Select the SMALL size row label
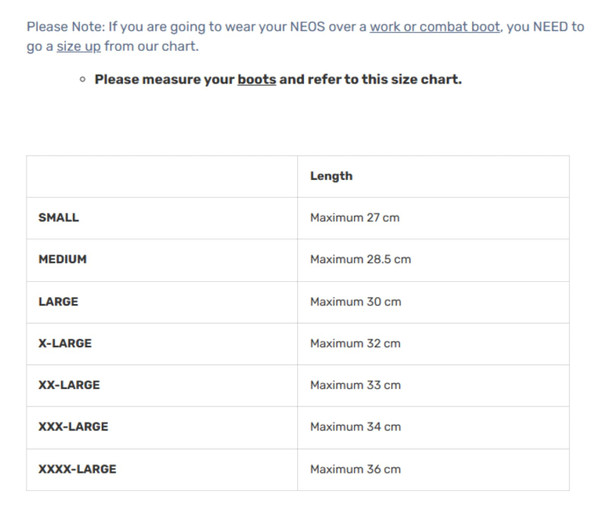The height and width of the screenshot is (513, 608). [58, 217]
